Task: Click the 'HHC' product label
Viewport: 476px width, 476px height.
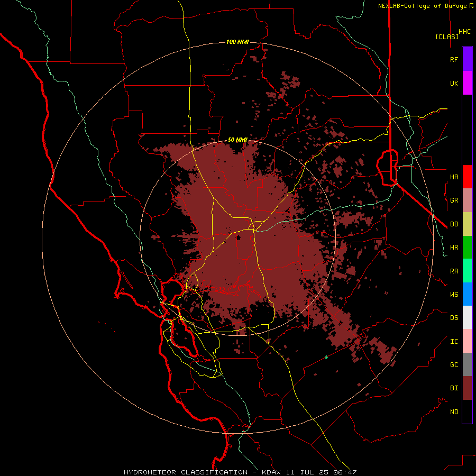Action: 465,32
